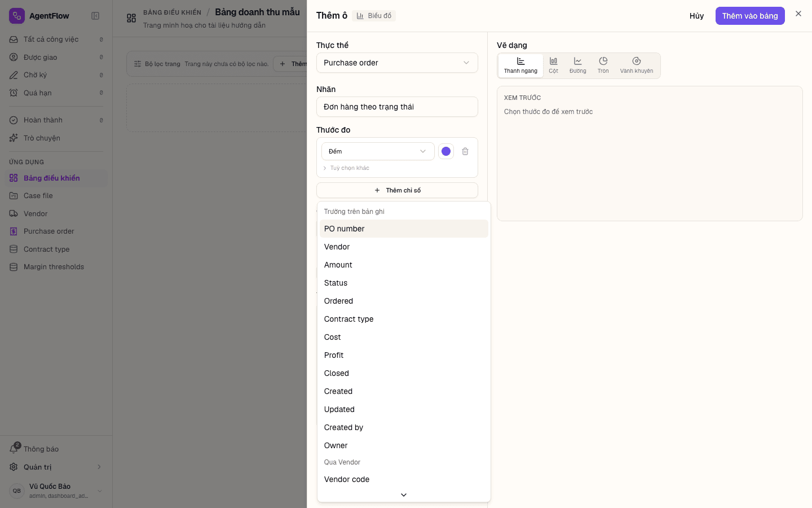The image size is (812, 508).
Task: Select Vendor code under Qua Vendor
Action: 404,479
